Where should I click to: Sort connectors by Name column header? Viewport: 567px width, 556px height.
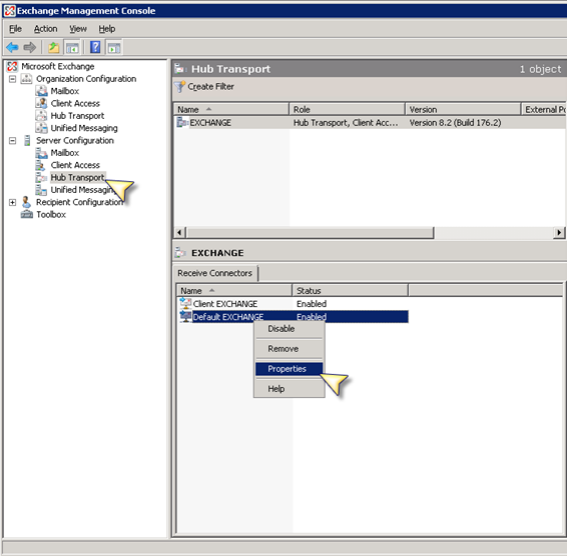(234, 291)
